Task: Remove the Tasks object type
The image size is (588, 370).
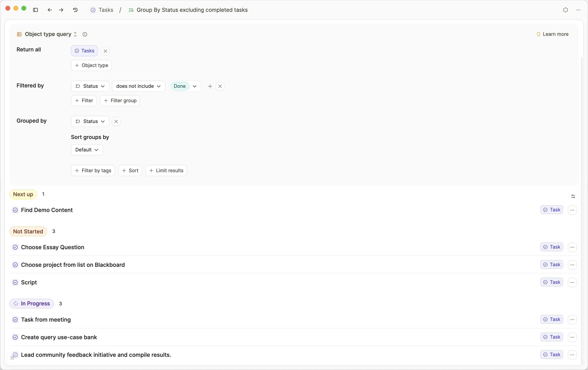Action: (105, 51)
